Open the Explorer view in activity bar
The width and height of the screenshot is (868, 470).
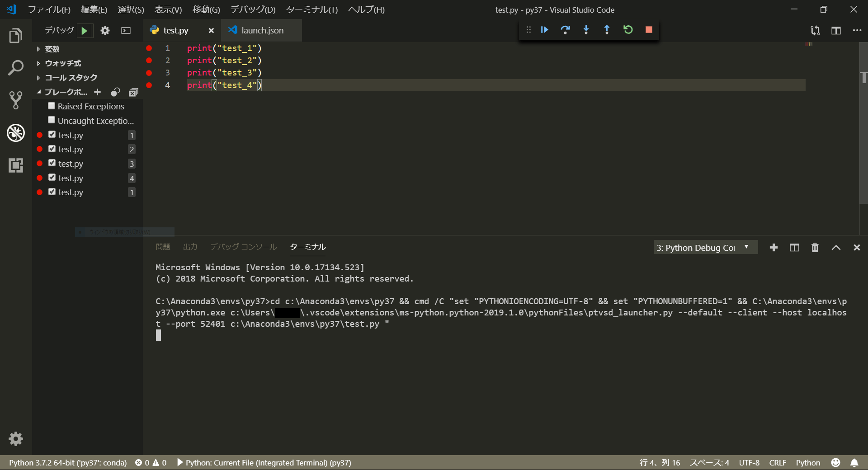coord(16,36)
